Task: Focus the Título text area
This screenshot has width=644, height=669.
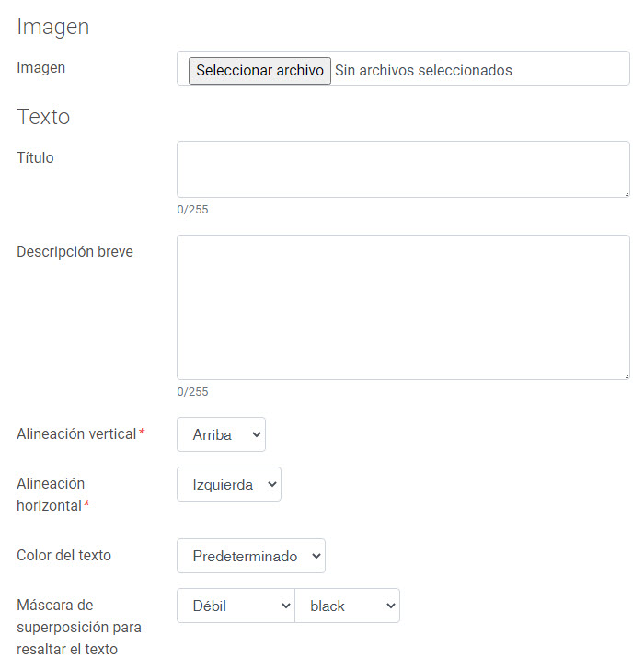Action: (x=403, y=169)
